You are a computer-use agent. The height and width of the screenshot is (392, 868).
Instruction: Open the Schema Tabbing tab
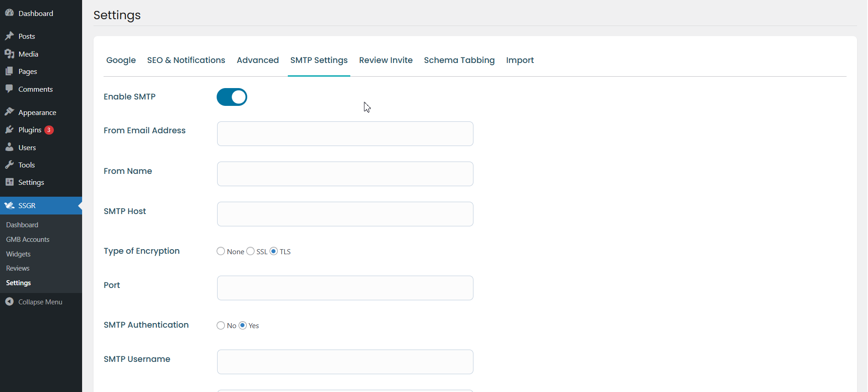459,60
